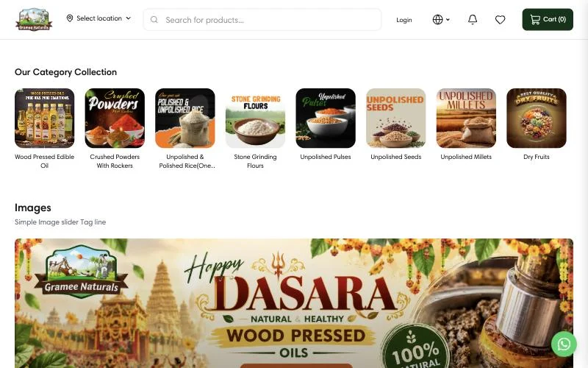Click the 'Unpolished Pulses' label text

(326, 157)
